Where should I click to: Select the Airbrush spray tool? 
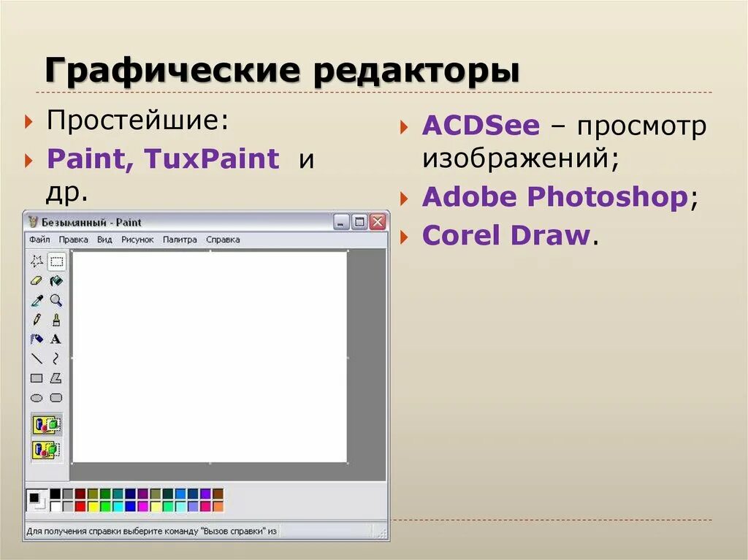click(37, 340)
